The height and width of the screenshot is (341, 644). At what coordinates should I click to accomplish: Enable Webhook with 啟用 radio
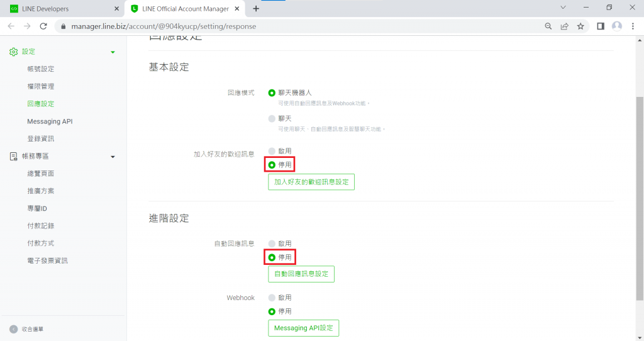pos(272,298)
